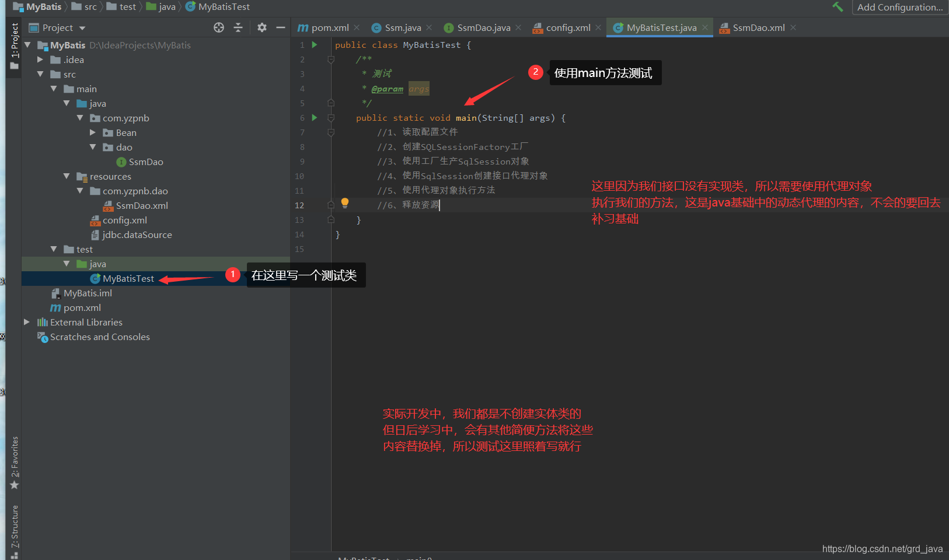Click the @param tag in Javadoc
The height and width of the screenshot is (560, 949).
(387, 89)
